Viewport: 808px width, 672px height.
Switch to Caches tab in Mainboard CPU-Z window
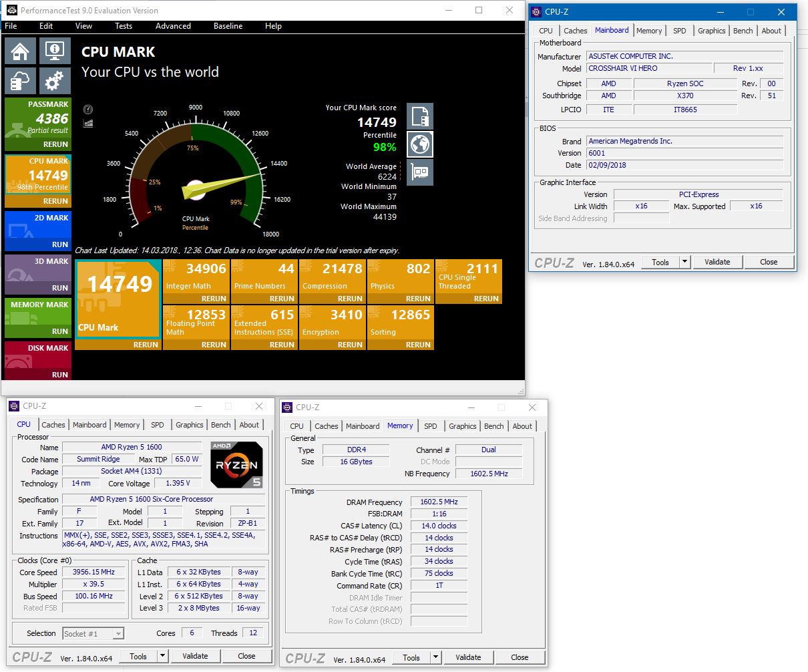click(x=575, y=31)
